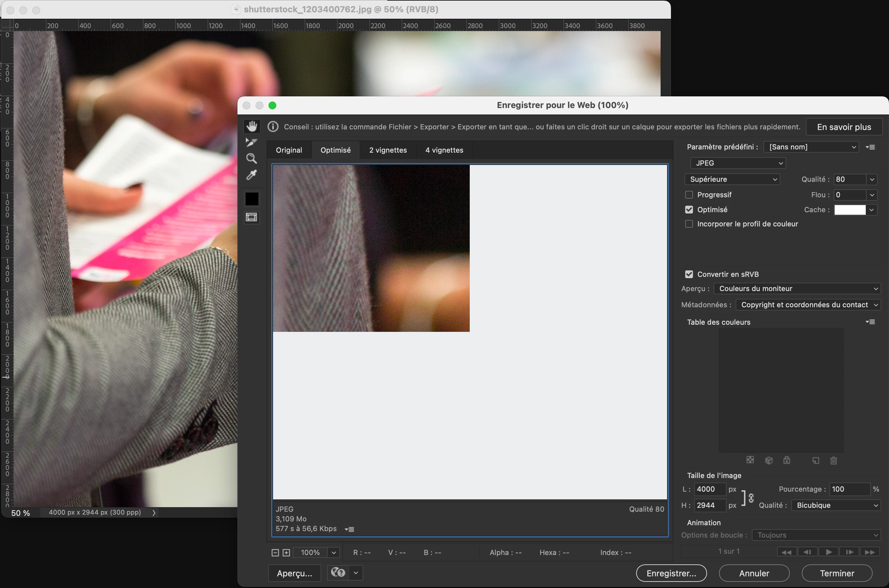The width and height of the screenshot is (889, 588).
Task: Click the browser preview icon
Action: (338, 572)
